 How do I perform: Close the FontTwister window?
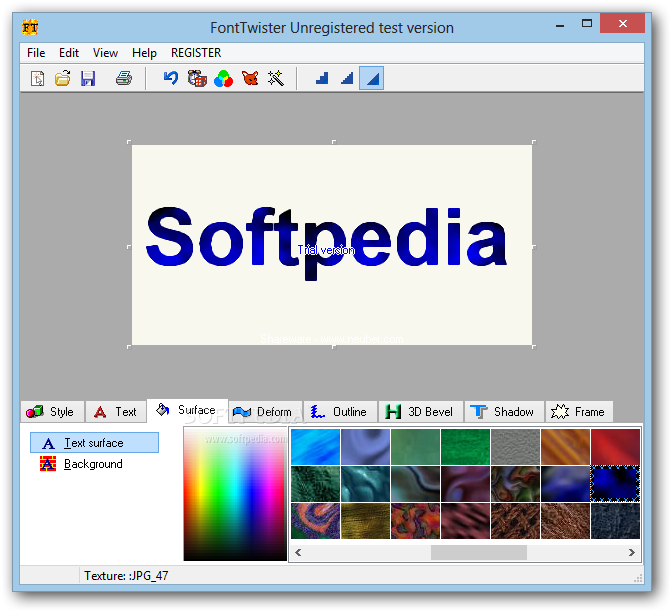[623, 24]
